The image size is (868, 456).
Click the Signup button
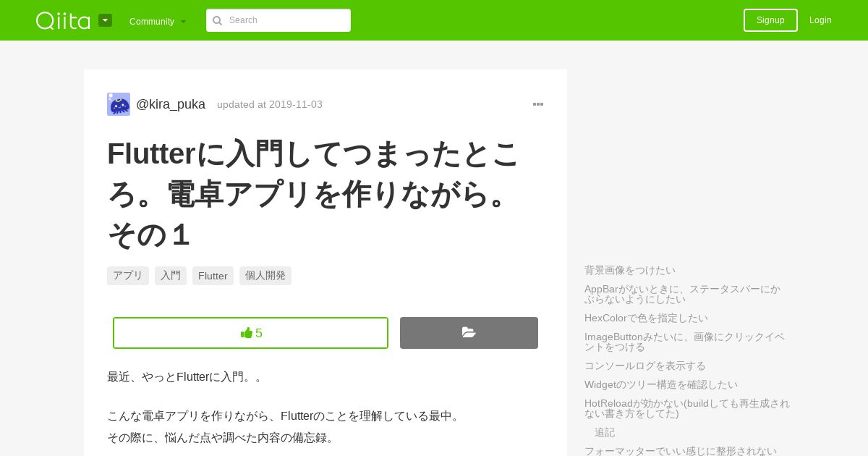tap(770, 20)
